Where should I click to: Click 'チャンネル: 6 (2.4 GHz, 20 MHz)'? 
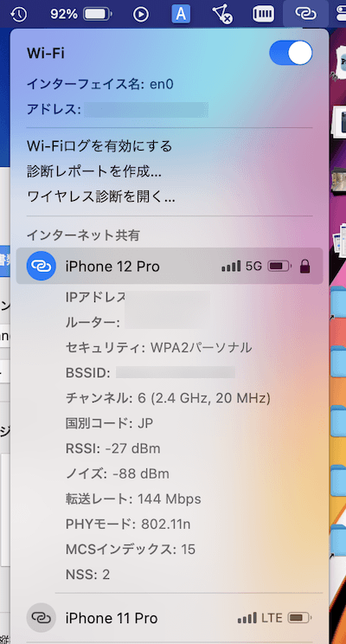point(168,398)
